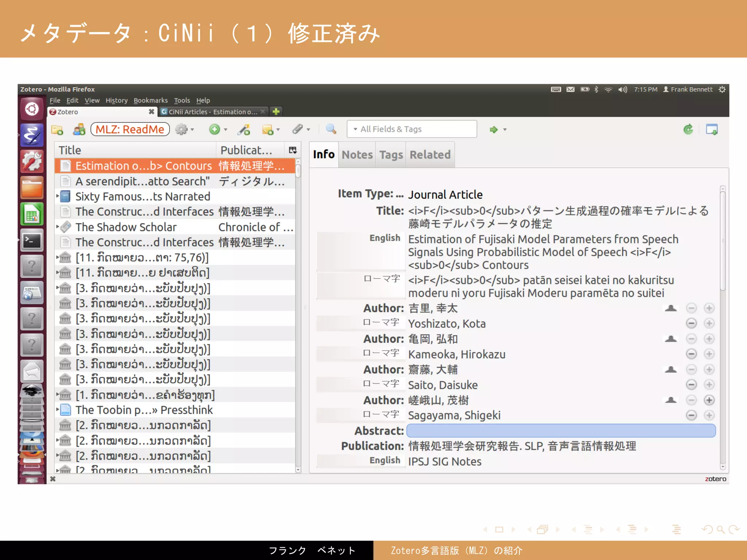Add a creator after 嵯峨山, 茂樹
747x560 pixels.
[709, 400]
